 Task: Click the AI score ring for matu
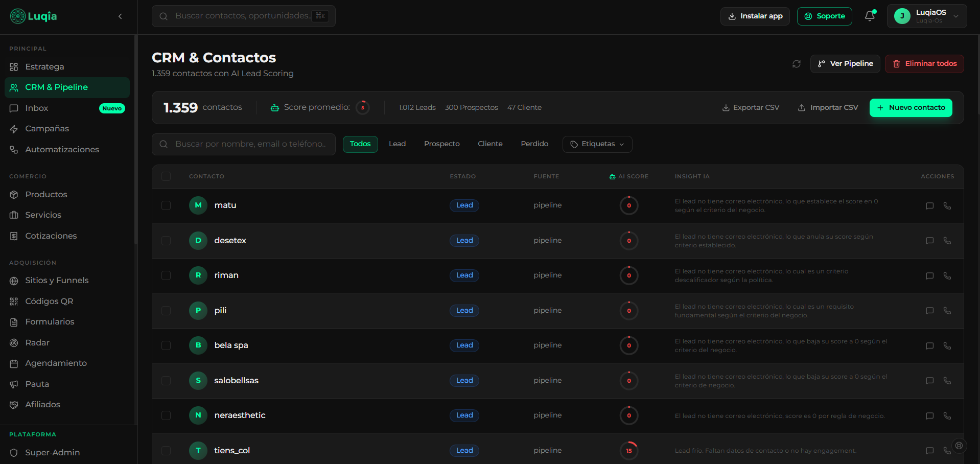(x=629, y=205)
